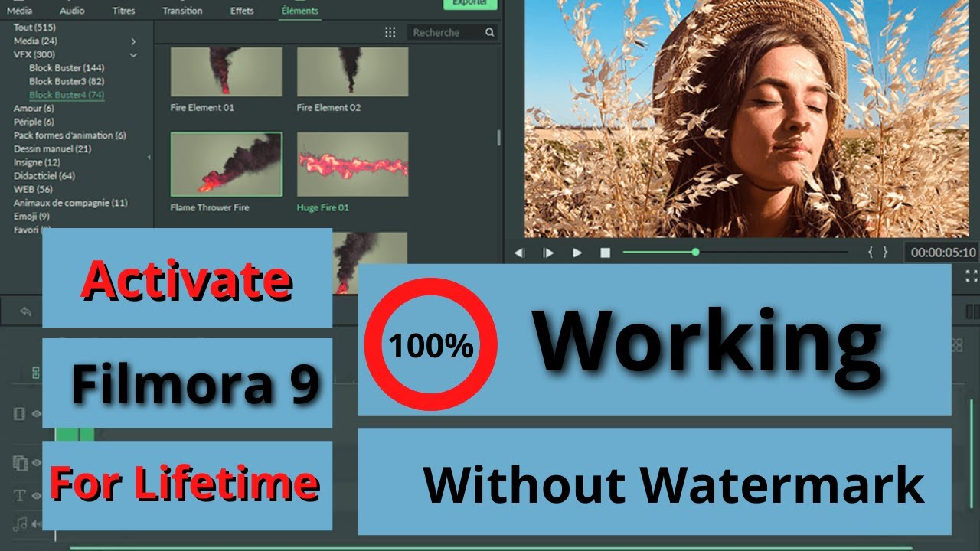This screenshot has height=551, width=980.
Task: Collapse the category sidebar arrow
Action: pyautogui.click(x=149, y=158)
